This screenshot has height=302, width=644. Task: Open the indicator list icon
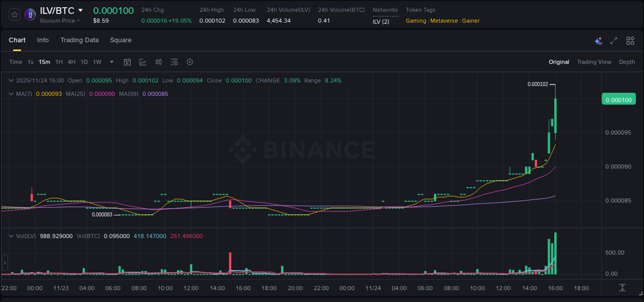point(174,62)
